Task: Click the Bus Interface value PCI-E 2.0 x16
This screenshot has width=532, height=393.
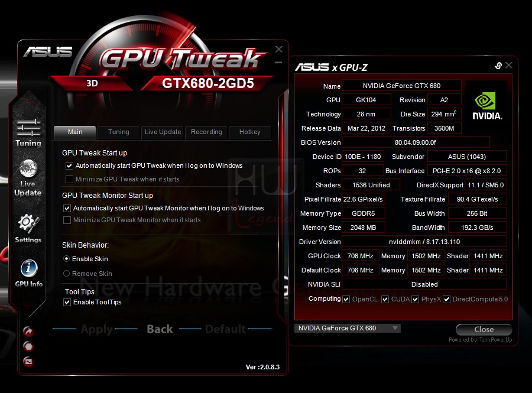Action: tap(467, 171)
